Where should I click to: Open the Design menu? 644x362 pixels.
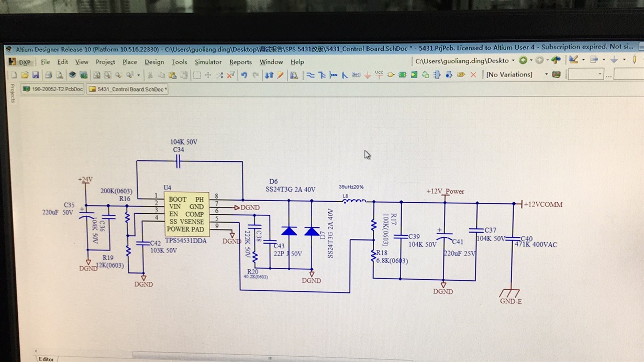(x=154, y=62)
